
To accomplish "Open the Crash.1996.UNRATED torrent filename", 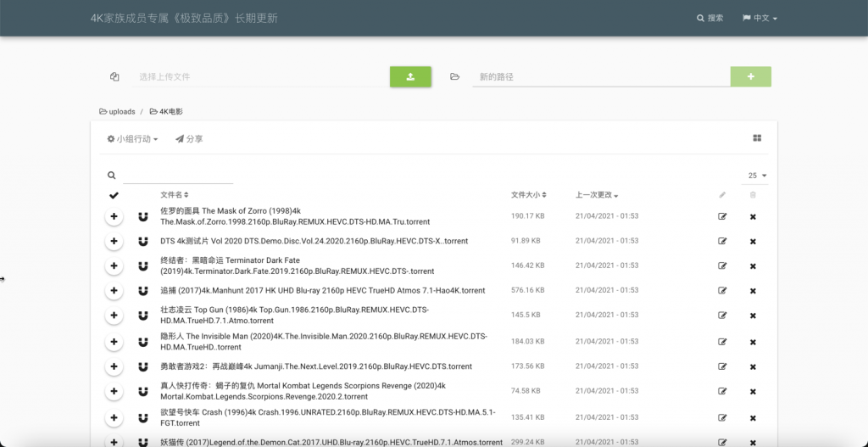I will click(x=328, y=417).
